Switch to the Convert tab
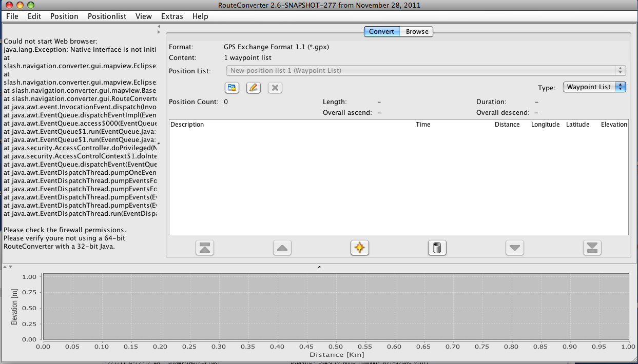This screenshot has width=638, height=364. coord(382,31)
